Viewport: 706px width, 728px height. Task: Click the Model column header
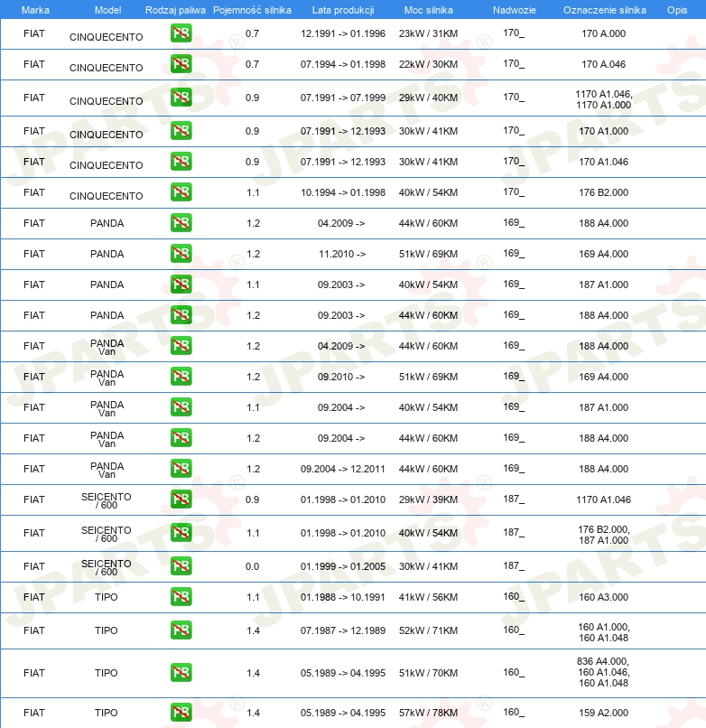click(107, 10)
